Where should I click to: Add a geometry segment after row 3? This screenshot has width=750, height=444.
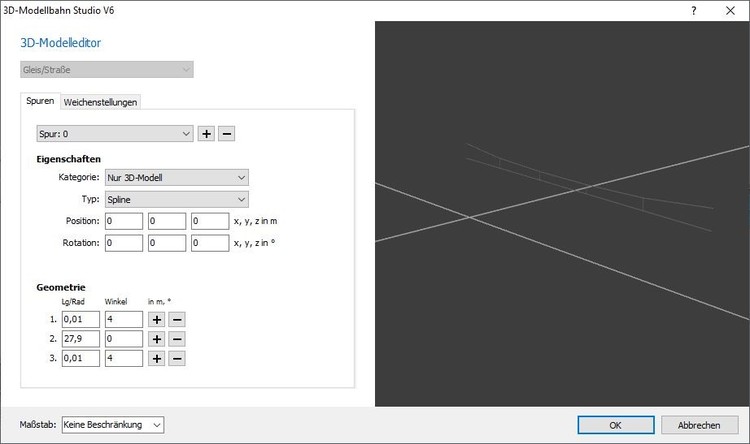coord(156,359)
